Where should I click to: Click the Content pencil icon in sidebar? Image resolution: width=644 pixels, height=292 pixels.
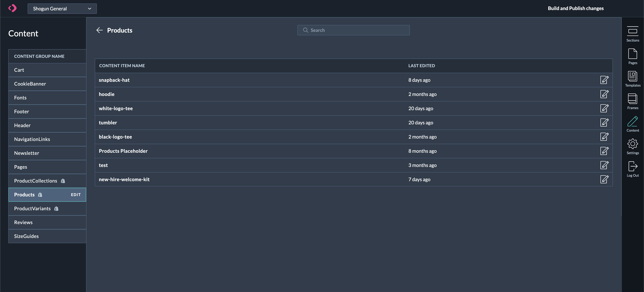pos(633,121)
